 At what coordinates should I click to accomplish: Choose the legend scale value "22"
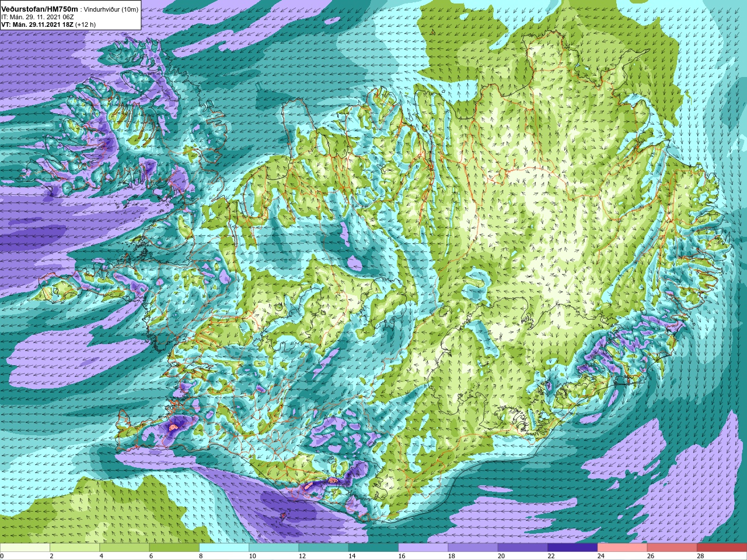coord(551,556)
